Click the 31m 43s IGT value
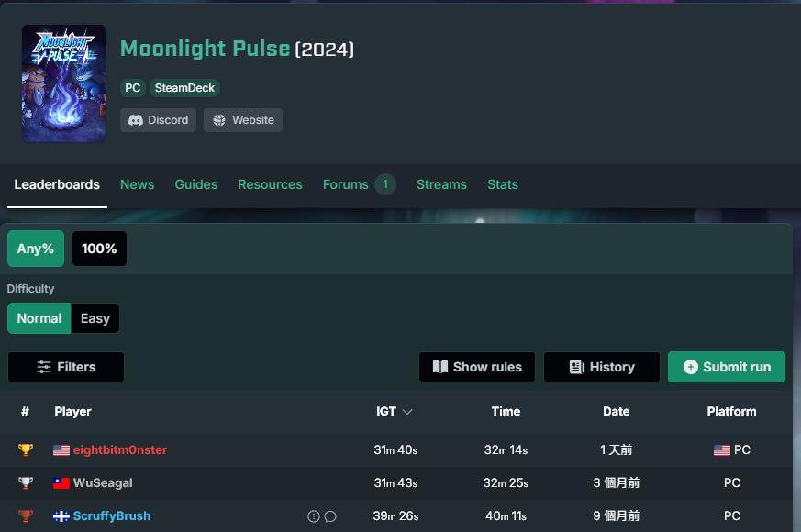 tap(395, 483)
